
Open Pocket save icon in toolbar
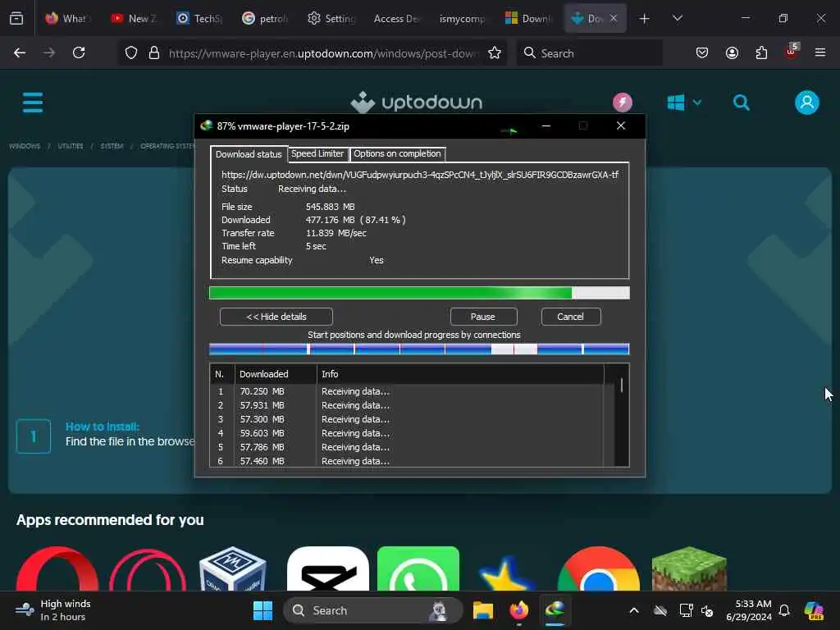click(x=702, y=52)
